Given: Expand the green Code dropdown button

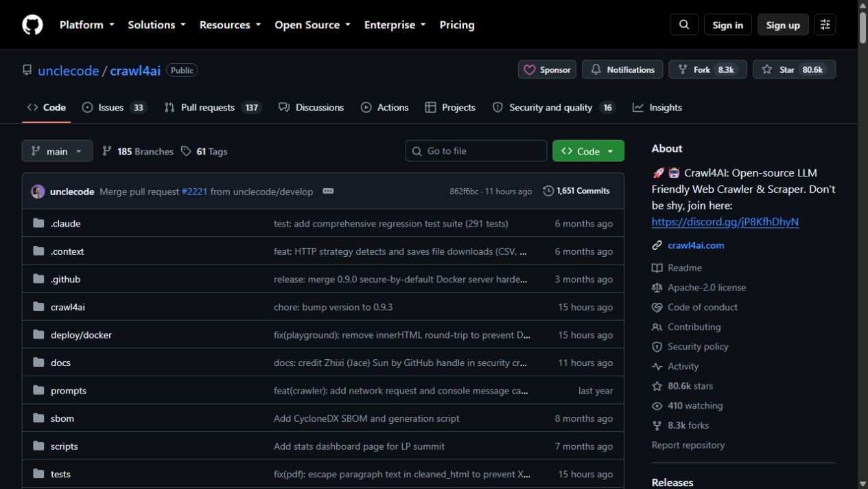Looking at the screenshot, I should tap(588, 151).
